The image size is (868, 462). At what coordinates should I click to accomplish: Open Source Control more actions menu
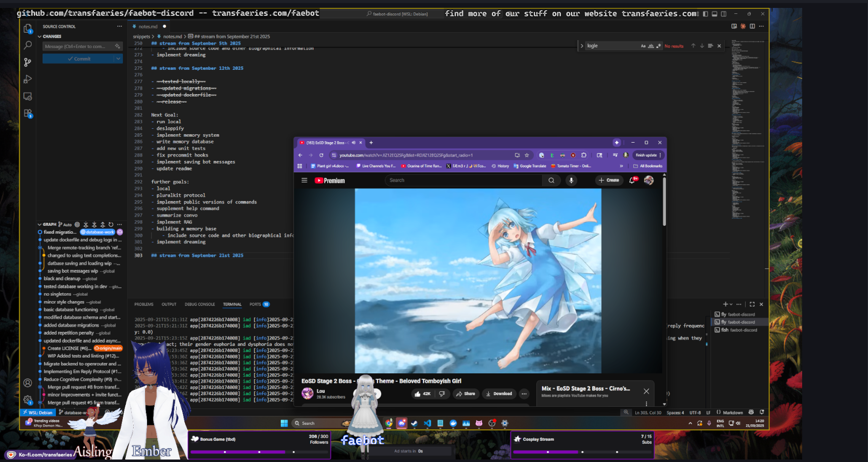[119, 26]
